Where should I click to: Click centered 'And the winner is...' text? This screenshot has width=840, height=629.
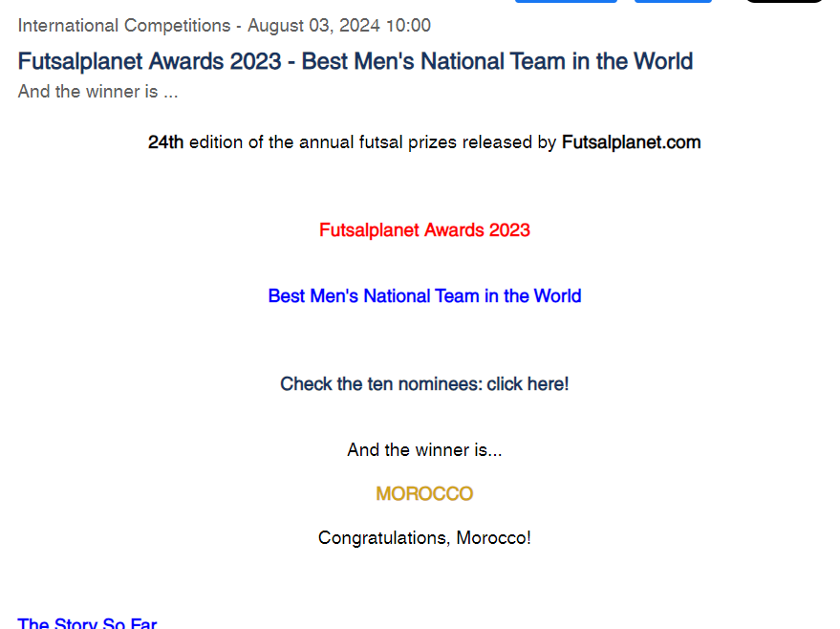click(424, 450)
